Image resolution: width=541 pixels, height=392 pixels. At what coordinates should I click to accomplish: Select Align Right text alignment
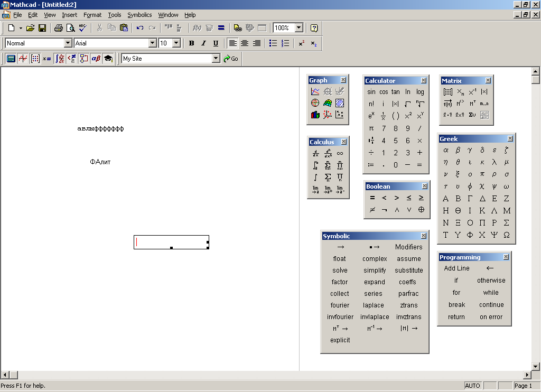point(257,43)
